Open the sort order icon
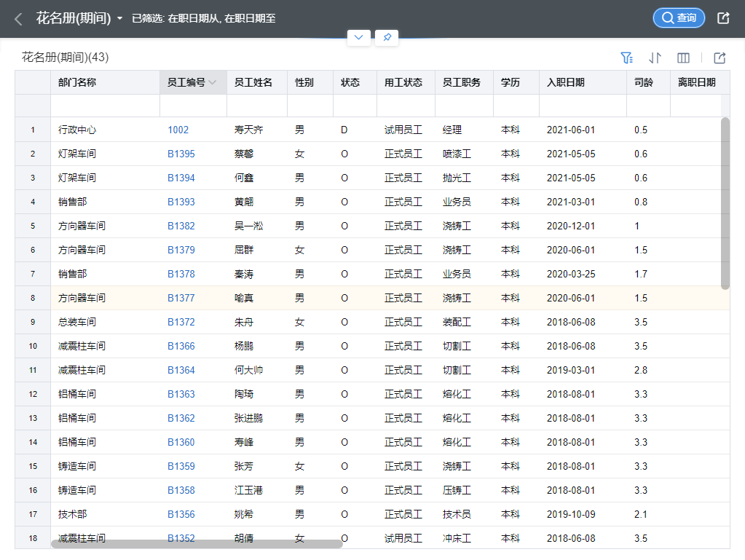 655,58
